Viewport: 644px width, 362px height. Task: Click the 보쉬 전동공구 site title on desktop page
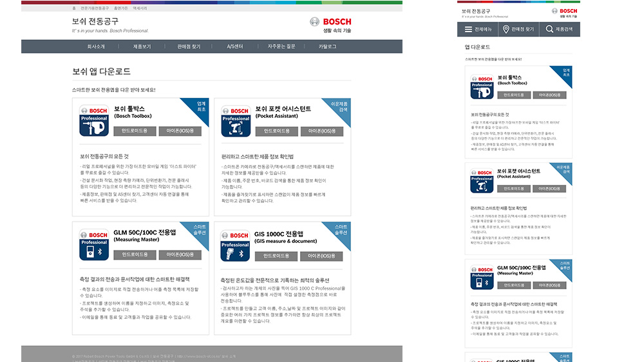click(95, 21)
